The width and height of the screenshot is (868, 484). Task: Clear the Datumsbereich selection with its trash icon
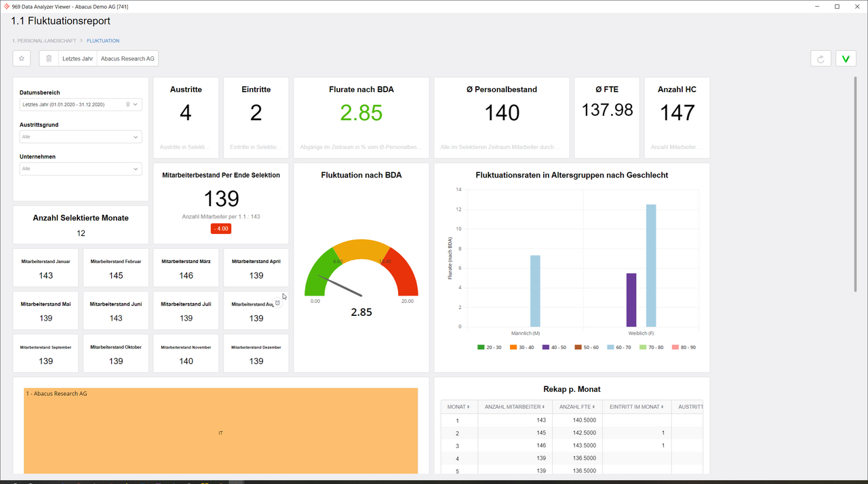pyautogui.click(x=127, y=104)
